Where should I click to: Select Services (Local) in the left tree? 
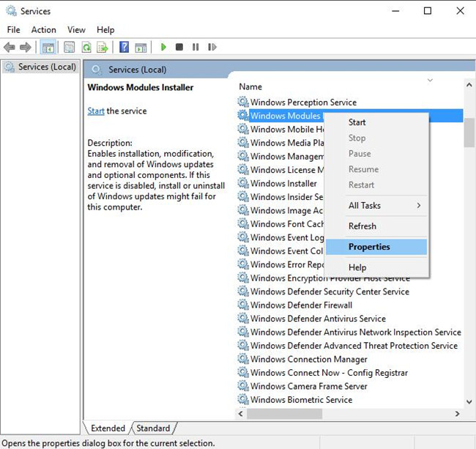click(x=47, y=67)
